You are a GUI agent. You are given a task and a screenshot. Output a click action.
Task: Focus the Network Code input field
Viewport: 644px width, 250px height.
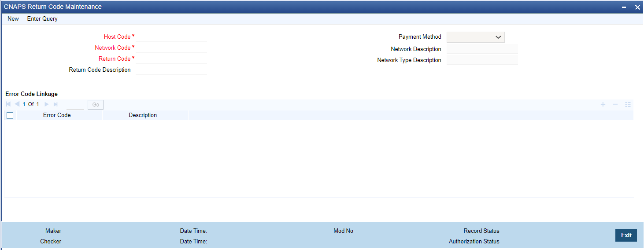click(x=171, y=48)
